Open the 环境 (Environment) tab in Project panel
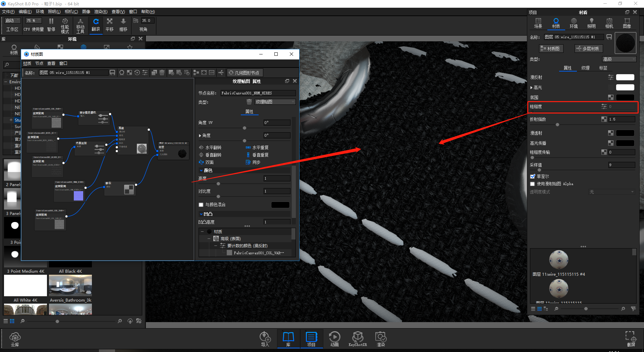644x352 pixels. pyautogui.click(x=574, y=24)
